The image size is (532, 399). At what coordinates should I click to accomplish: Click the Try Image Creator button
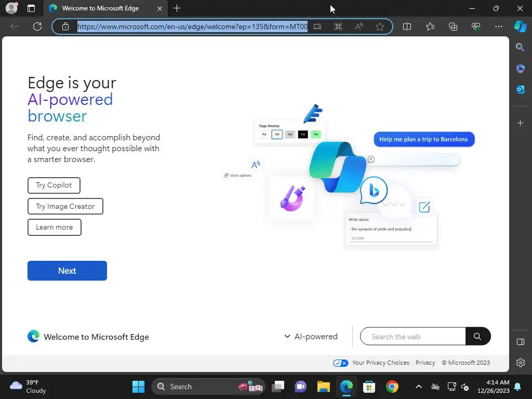(x=65, y=206)
